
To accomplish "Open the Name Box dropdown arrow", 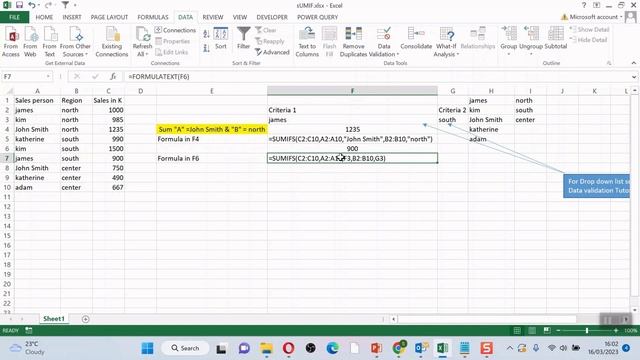I will click(x=48, y=76).
